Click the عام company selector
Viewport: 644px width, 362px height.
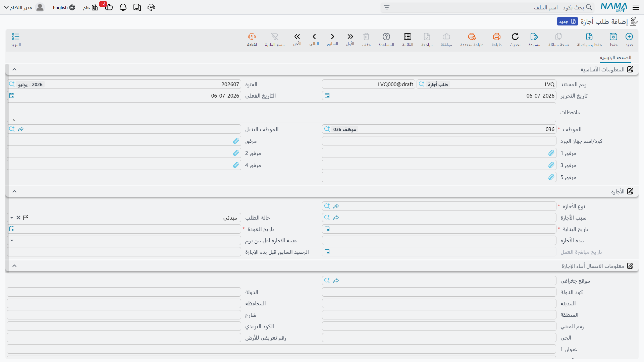pos(91,7)
